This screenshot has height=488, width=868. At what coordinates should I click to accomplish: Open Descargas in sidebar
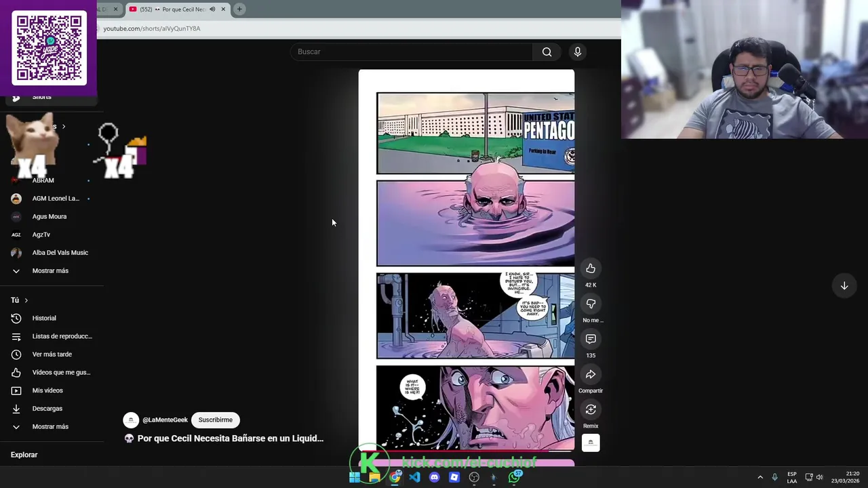click(47, 409)
